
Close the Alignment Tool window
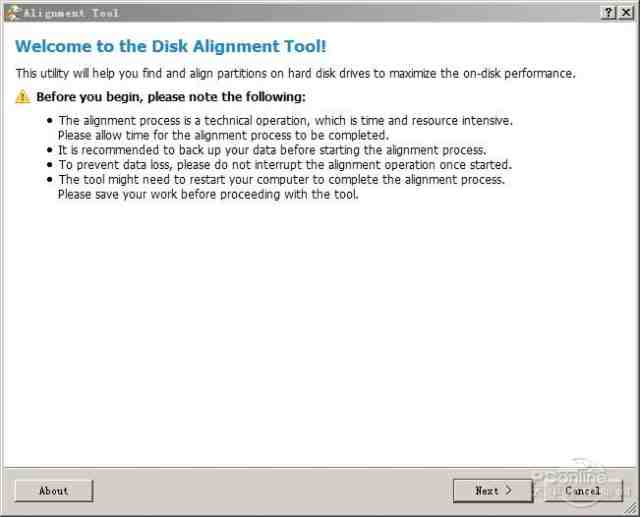626,12
